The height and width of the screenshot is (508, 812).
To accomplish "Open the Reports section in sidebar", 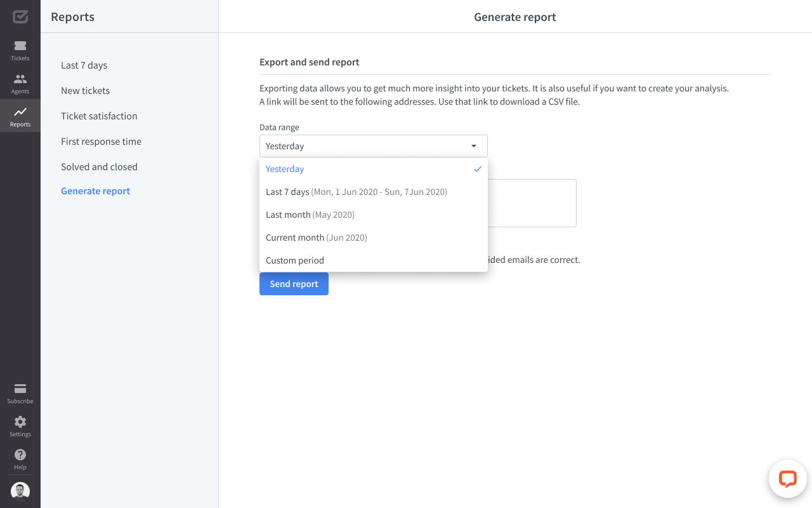I will (x=20, y=116).
